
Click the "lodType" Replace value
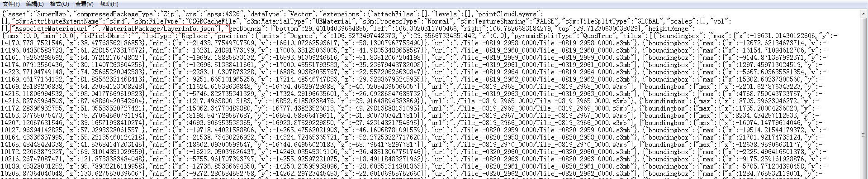[x=194, y=36]
